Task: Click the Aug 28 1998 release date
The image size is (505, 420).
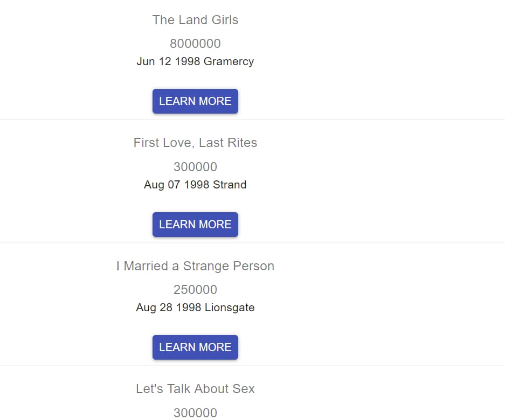Action: 169,307
